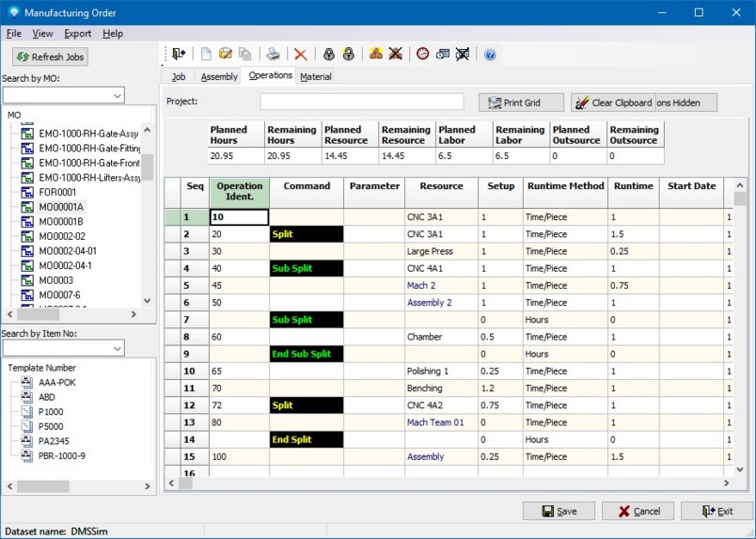
Task: Click the Clear Clipboard button
Action: (614, 103)
